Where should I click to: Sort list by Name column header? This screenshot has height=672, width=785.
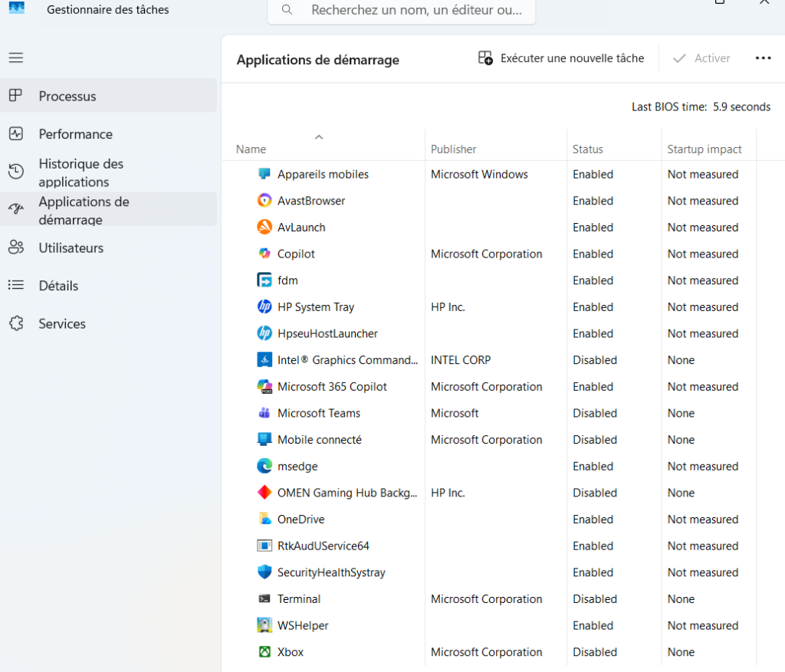pos(251,149)
